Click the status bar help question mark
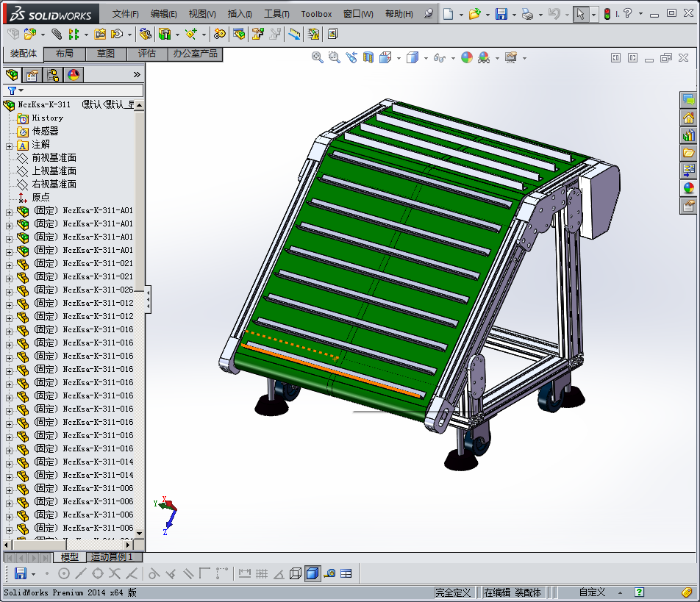 [x=639, y=592]
